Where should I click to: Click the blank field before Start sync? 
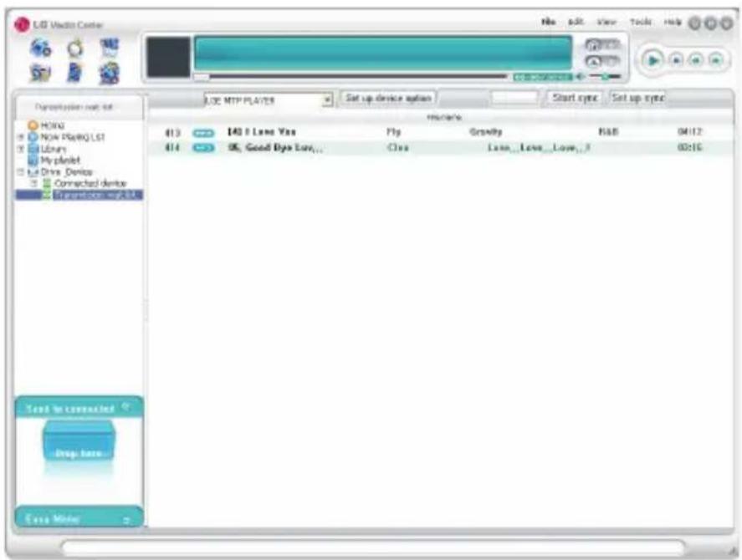point(514,98)
